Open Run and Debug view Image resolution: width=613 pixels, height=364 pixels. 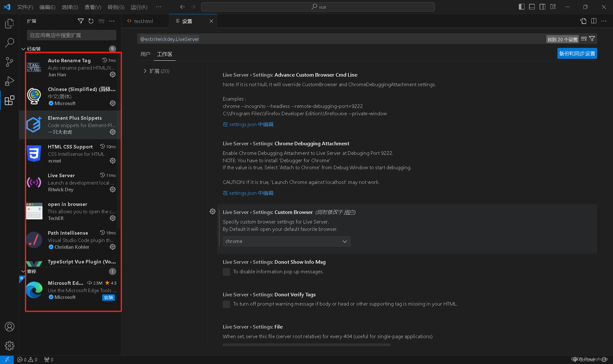pos(10,81)
